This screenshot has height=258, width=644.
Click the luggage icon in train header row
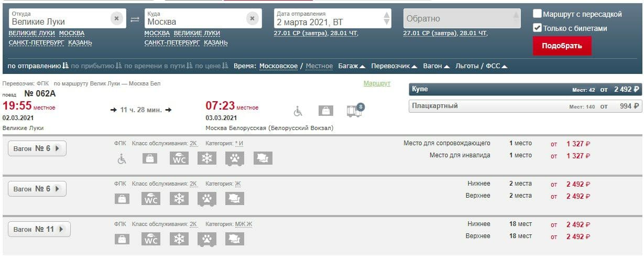tap(325, 111)
